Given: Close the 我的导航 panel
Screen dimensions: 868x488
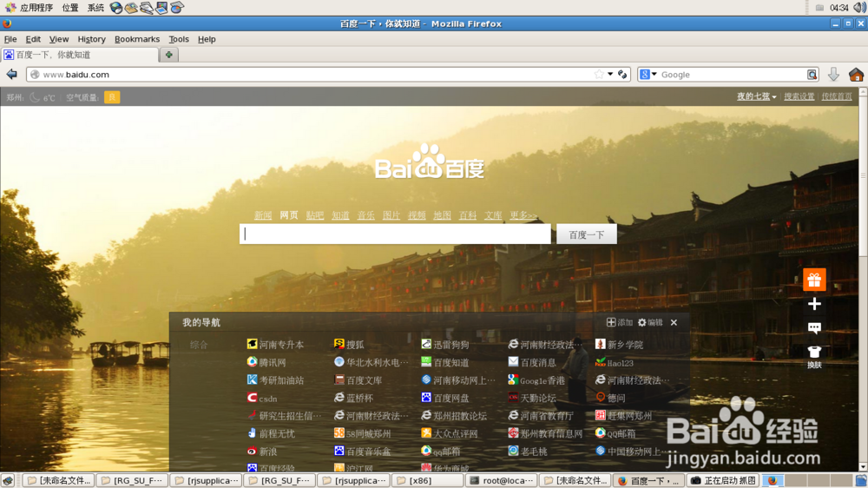Looking at the screenshot, I should pyautogui.click(x=674, y=322).
